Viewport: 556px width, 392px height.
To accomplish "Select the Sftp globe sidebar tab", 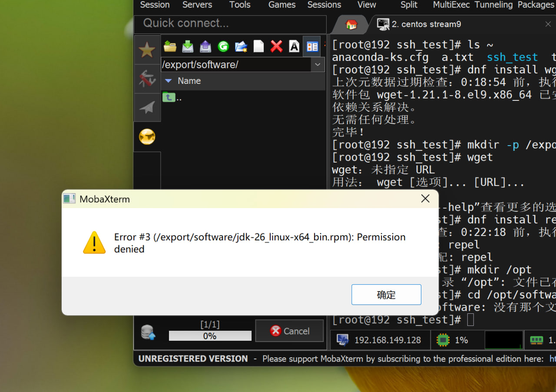I will 147,137.
